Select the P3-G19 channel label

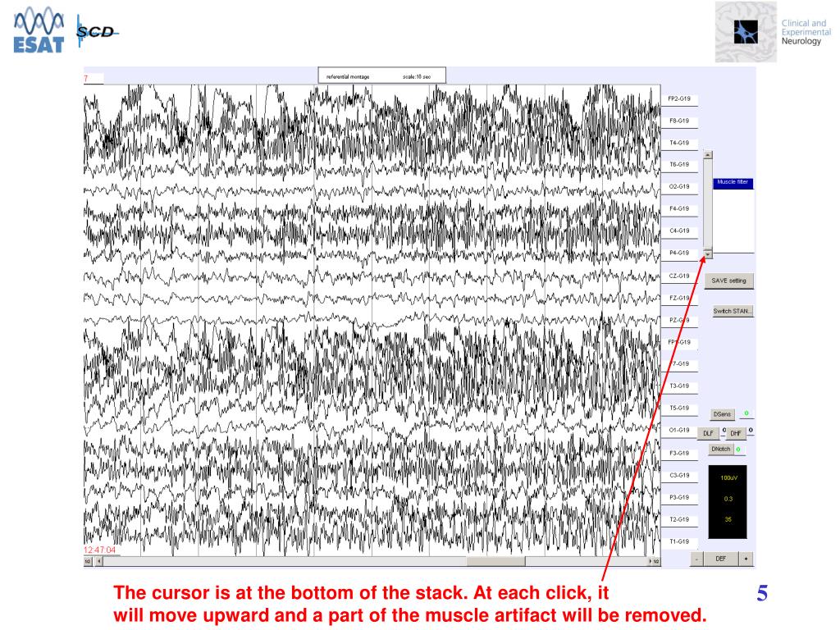[679, 498]
